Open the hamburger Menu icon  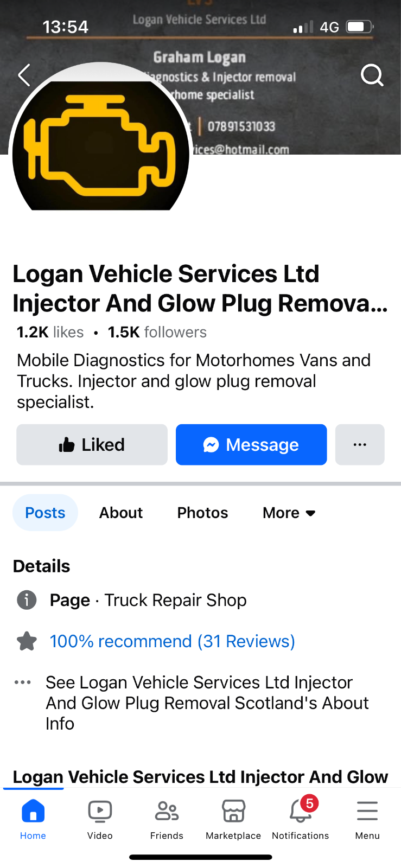(367, 811)
